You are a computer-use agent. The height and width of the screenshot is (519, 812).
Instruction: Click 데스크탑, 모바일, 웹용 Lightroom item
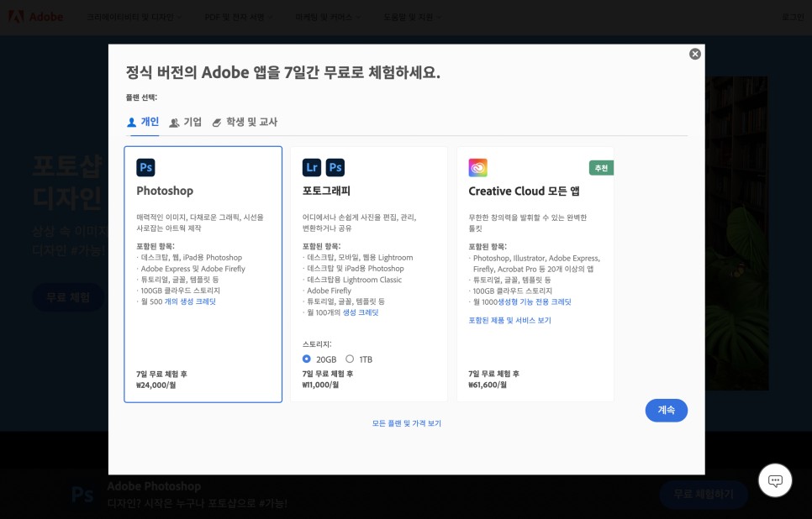click(360, 257)
